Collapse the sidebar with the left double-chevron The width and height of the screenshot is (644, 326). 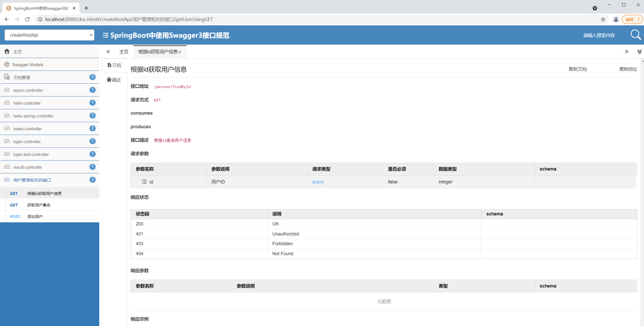[108, 51]
